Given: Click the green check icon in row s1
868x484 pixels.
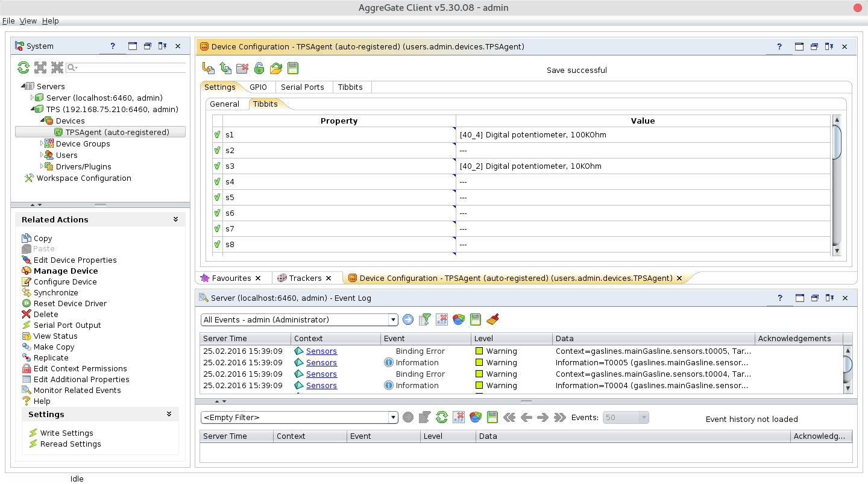Looking at the screenshot, I should click(217, 134).
